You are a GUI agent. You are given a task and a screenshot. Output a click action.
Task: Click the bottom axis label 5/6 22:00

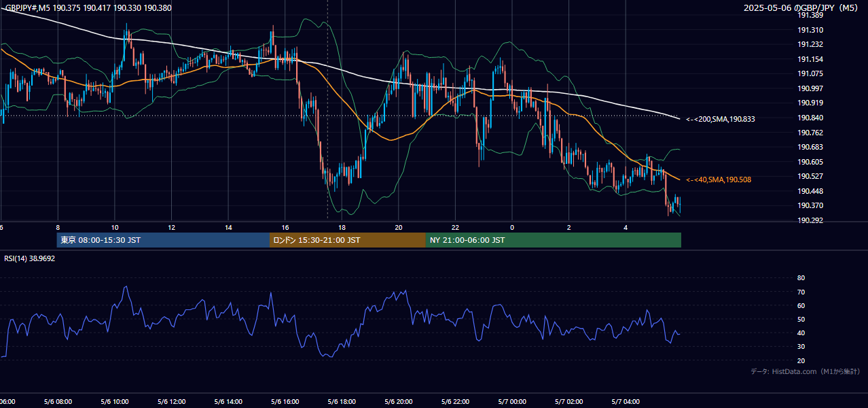pos(456,402)
